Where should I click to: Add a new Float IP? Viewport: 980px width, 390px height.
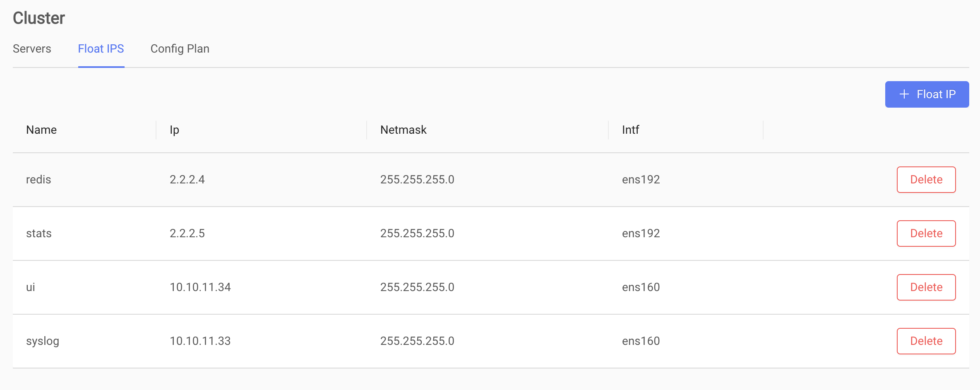927,94
